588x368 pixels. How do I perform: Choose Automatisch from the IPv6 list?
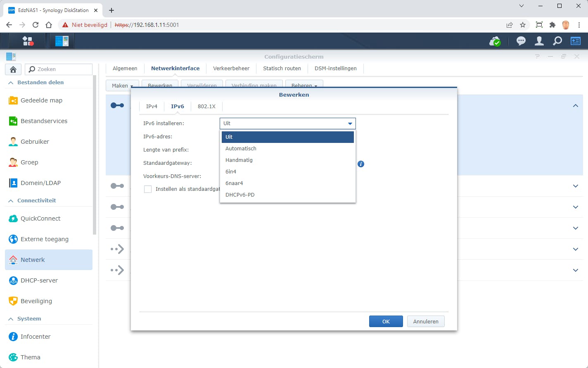pyautogui.click(x=288, y=149)
